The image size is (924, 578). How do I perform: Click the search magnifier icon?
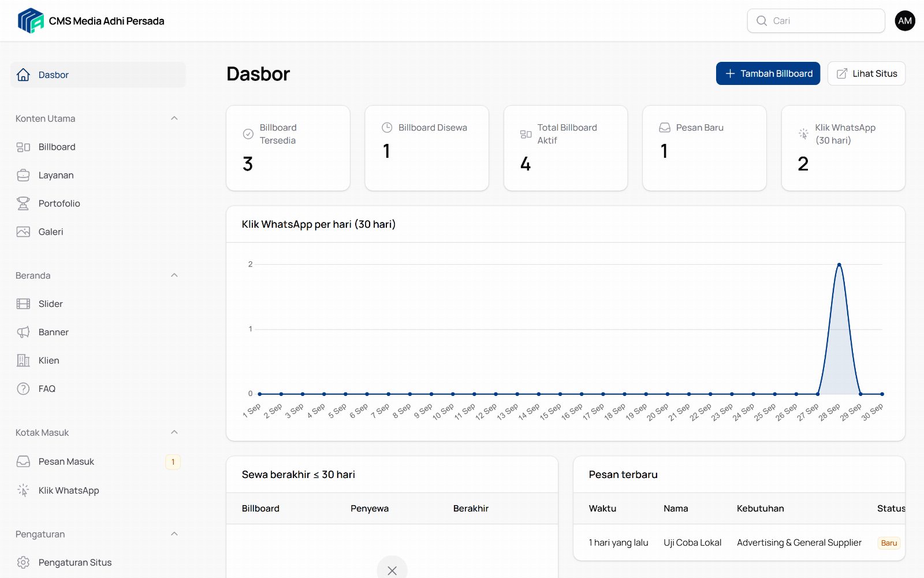(762, 21)
